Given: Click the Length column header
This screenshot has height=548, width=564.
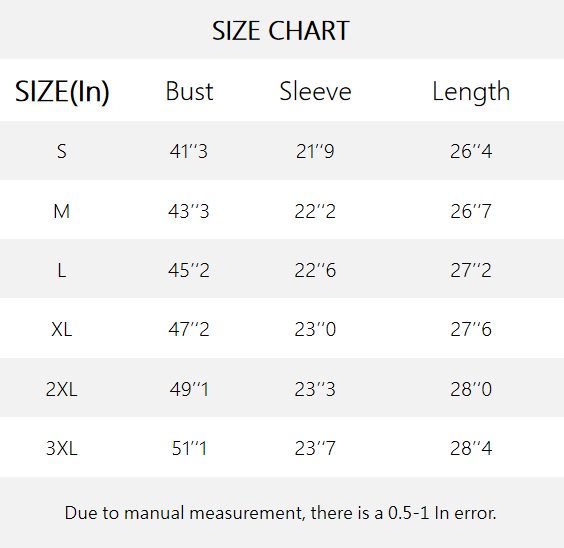Looking at the screenshot, I should 471,92.
